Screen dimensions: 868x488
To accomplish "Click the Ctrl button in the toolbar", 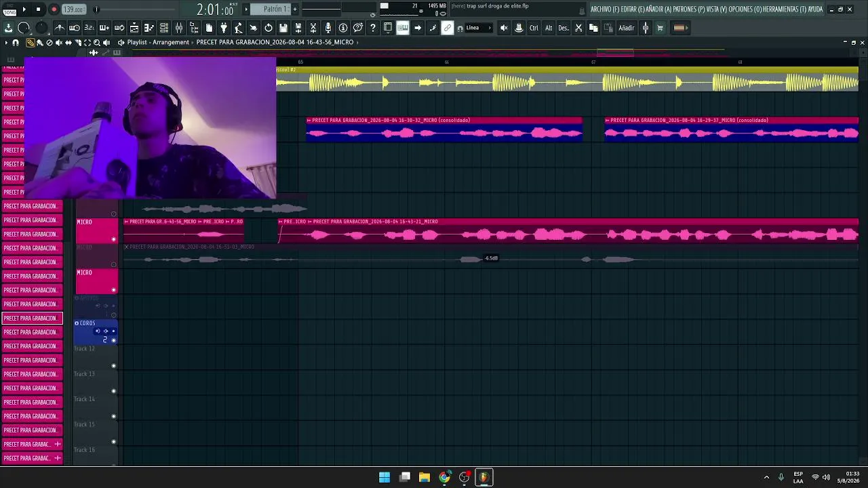I will pos(534,28).
